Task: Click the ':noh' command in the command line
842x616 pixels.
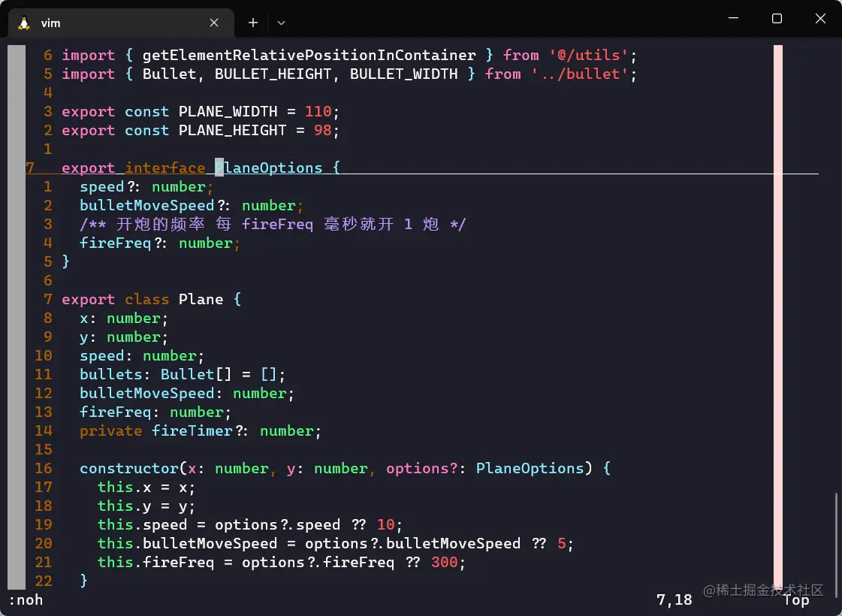Action: (x=26, y=600)
